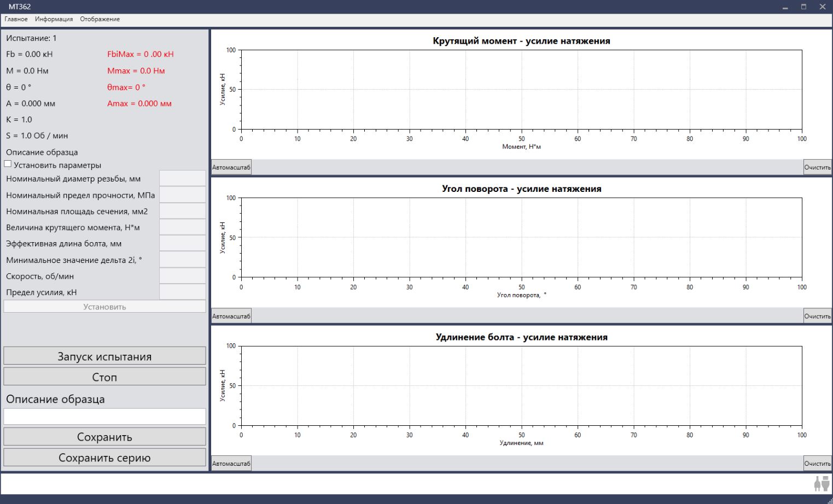Autoscale the 'Угол поворота' chart
Image resolution: width=833 pixels, height=504 pixels.
[x=231, y=316]
